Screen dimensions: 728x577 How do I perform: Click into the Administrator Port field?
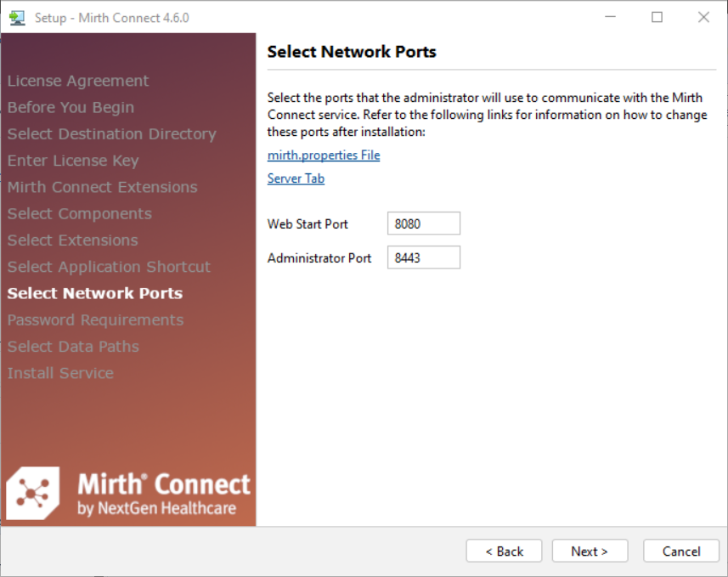tap(423, 258)
